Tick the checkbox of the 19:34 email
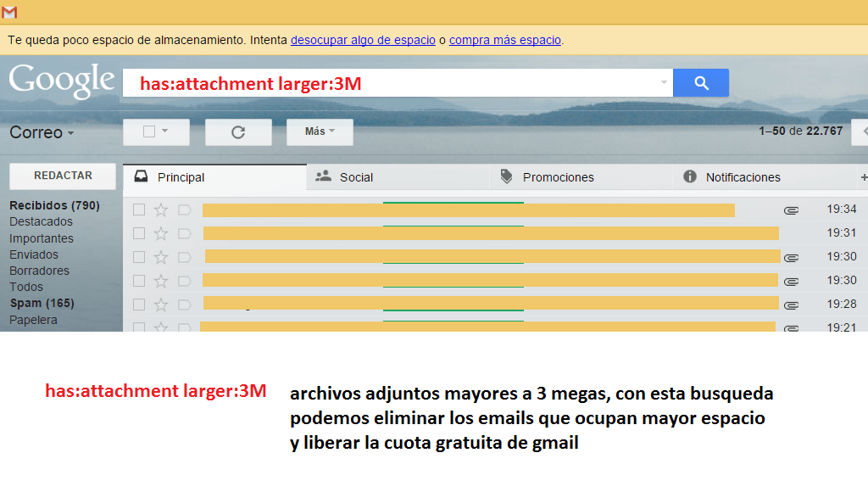 (139, 210)
